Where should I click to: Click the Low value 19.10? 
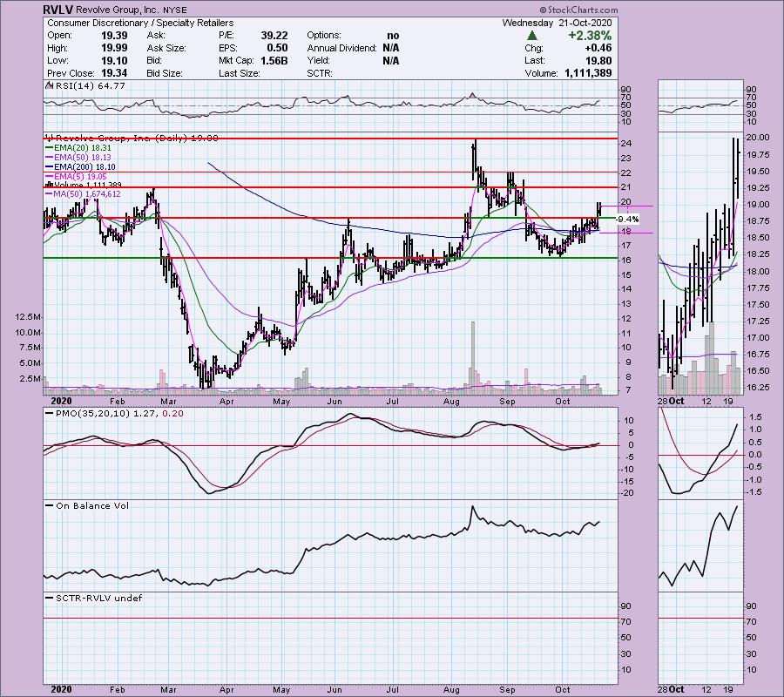tap(114, 60)
